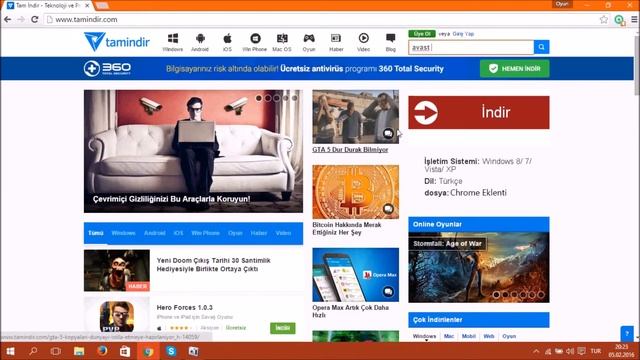The height and width of the screenshot is (360, 640).
Task: Click the 360 Total Security logo
Action: point(107,69)
